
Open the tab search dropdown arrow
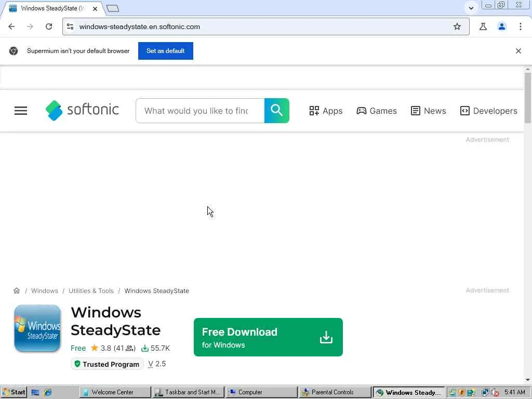(x=471, y=8)
